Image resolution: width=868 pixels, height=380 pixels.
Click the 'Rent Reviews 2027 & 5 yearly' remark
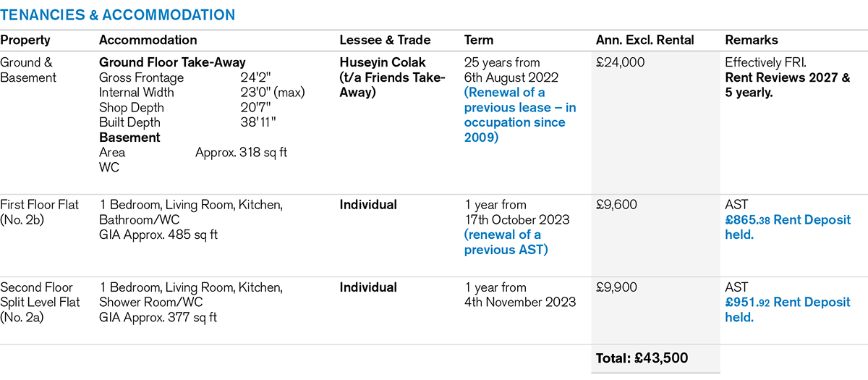click(x=787, y=85)
